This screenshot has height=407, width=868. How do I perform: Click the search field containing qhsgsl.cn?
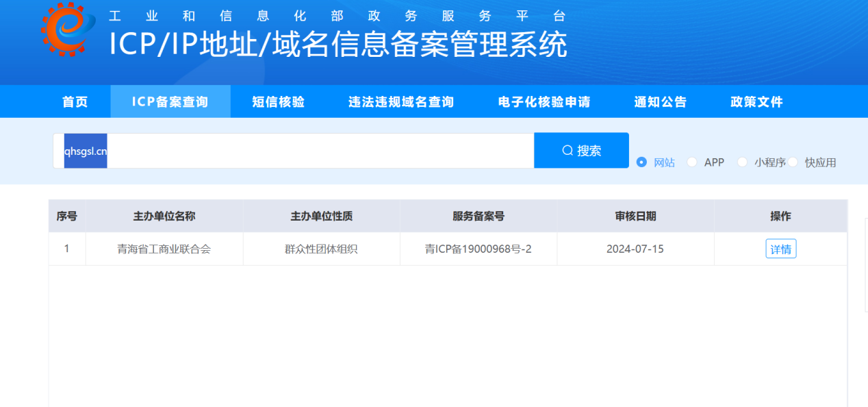click(294, 151)
